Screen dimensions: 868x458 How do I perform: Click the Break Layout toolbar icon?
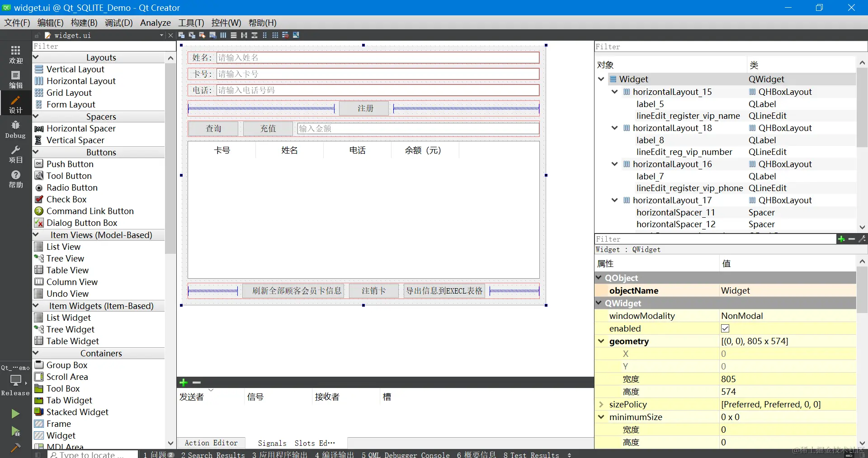click(x=285, y=35)
